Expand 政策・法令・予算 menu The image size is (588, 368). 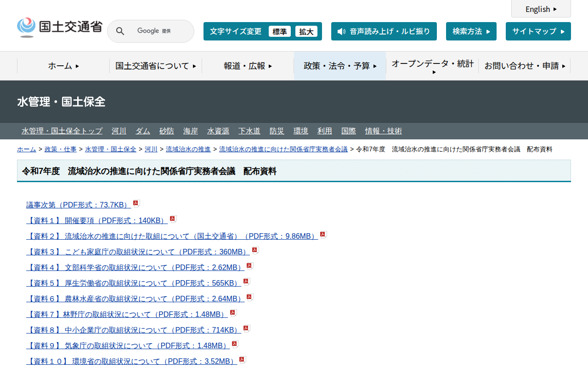[x=340, y=66]
